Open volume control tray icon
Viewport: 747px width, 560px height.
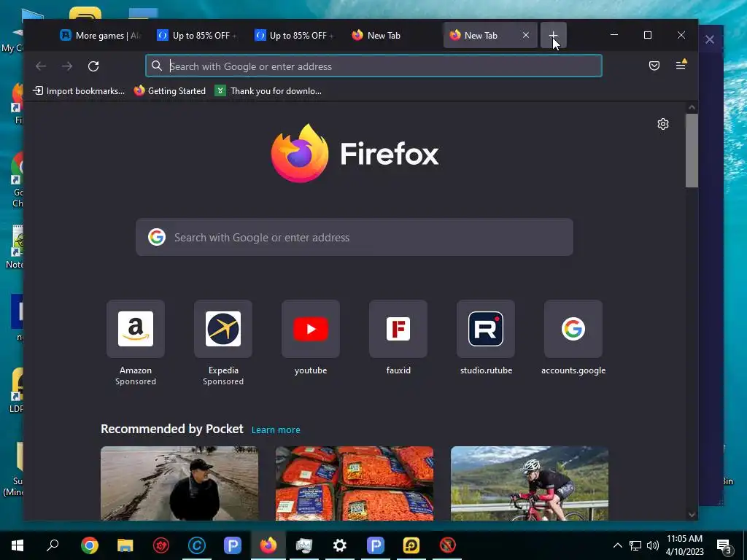click(653, 545)
